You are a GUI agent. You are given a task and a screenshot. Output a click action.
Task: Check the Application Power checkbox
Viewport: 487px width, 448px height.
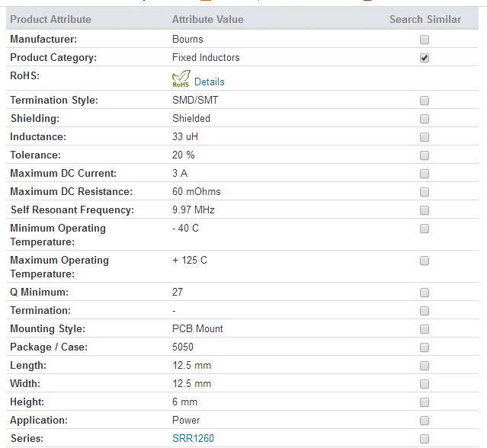pos(425,421)
